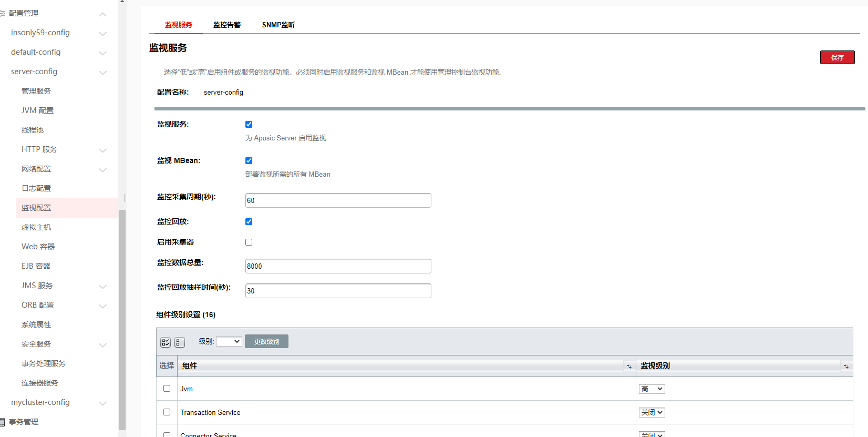Click the deselect-all rows icon

(179, 342)
